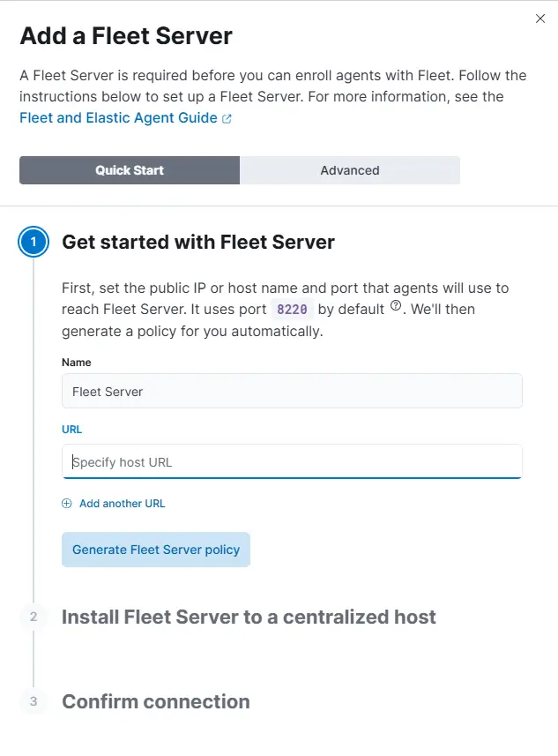
Task: Click the URL field label
Action: 71,429
